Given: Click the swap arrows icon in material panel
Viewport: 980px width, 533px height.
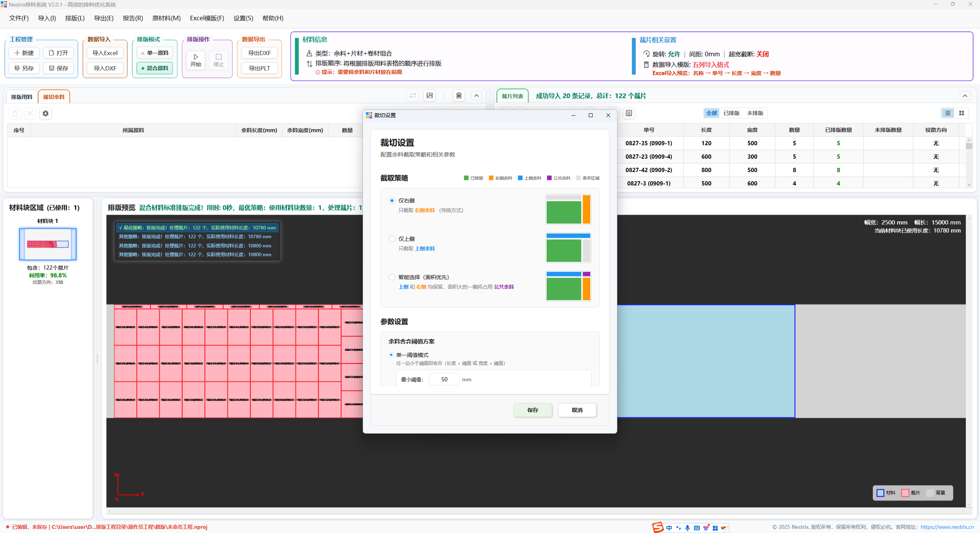Looking at the screenshot, I should (412, 95).
